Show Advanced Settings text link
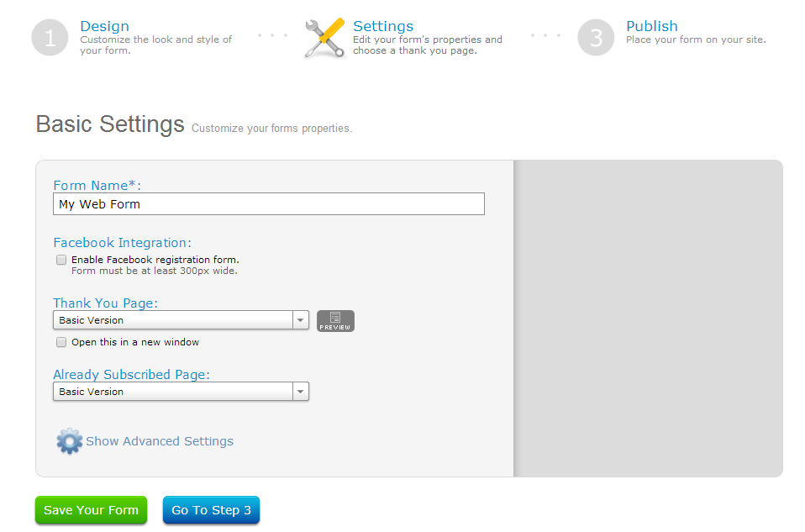805x532 pixels. pyautogui.click(x=160, y=441)
